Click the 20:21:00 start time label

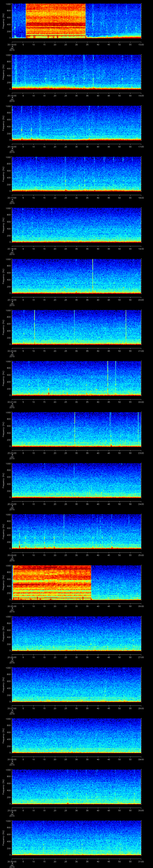(12, 402)
